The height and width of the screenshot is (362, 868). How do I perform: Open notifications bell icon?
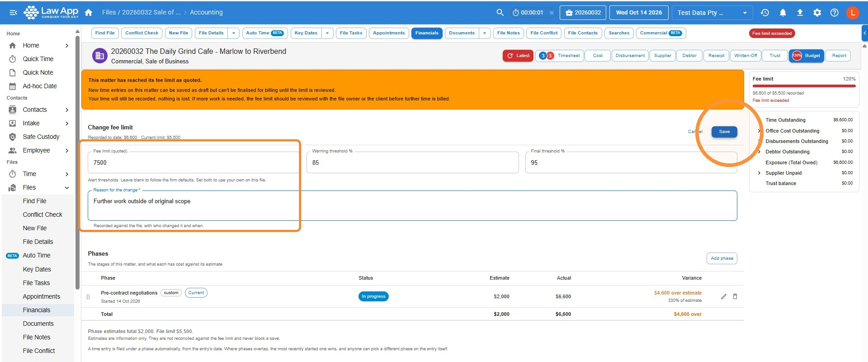783,13
